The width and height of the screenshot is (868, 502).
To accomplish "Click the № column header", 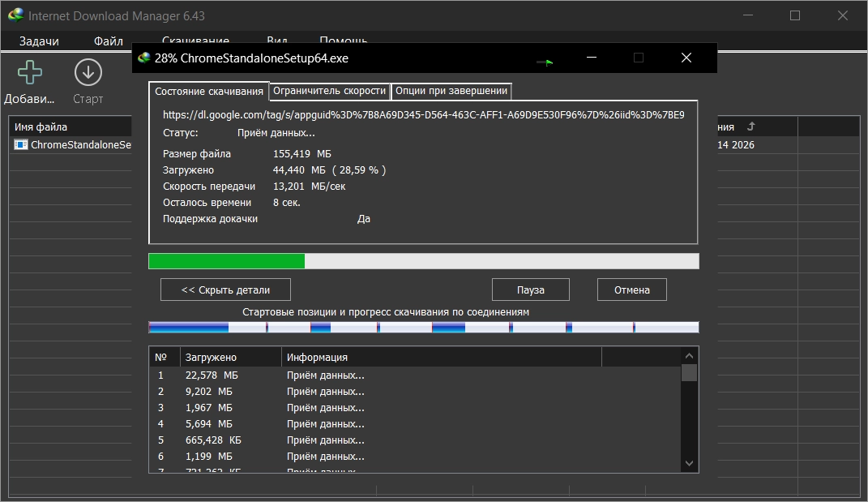I will coord(165,358).
